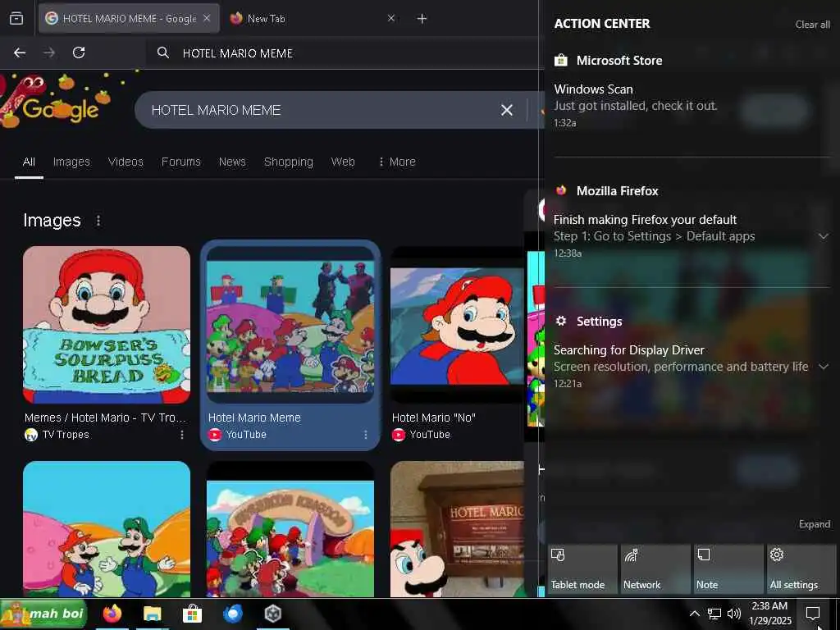Open the taskbar clock showing 2:38 AM
Screen dimensions: 840x630
769,614
